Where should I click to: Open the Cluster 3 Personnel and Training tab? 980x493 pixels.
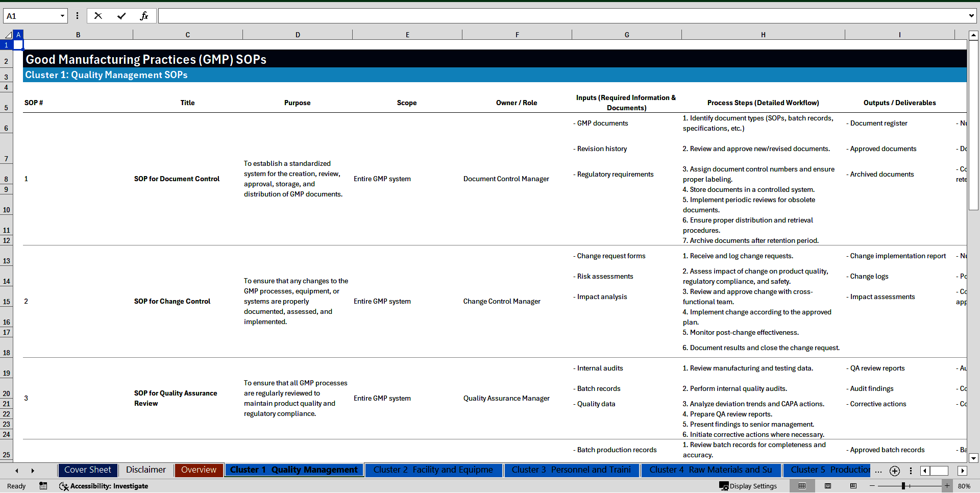(x=571, y=470)
